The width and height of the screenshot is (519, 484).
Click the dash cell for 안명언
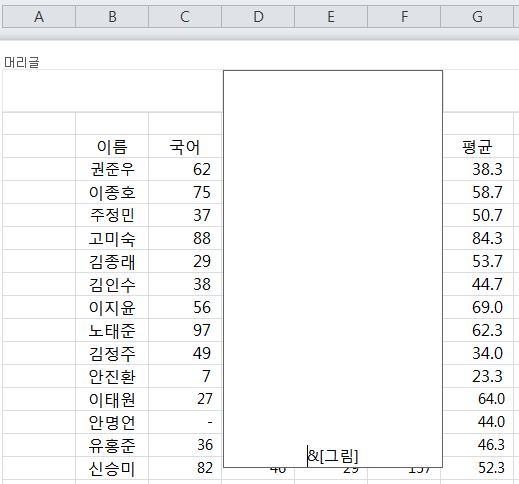tap(185, 422)
